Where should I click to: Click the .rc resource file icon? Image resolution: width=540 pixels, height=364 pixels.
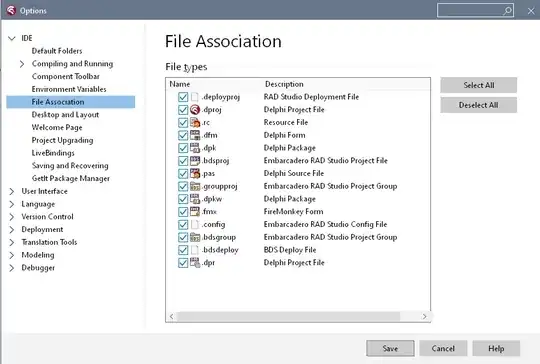[195, 122]
